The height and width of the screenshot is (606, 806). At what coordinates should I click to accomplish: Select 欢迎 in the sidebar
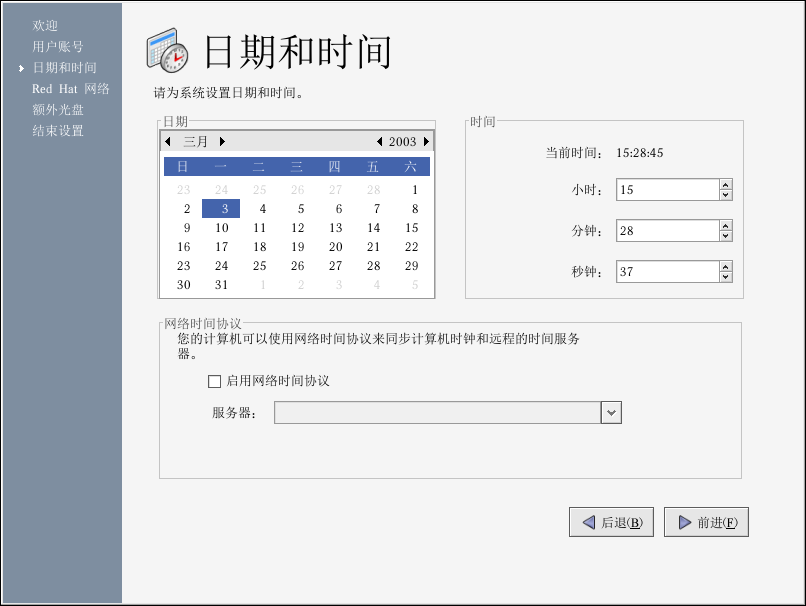(45, 25)
